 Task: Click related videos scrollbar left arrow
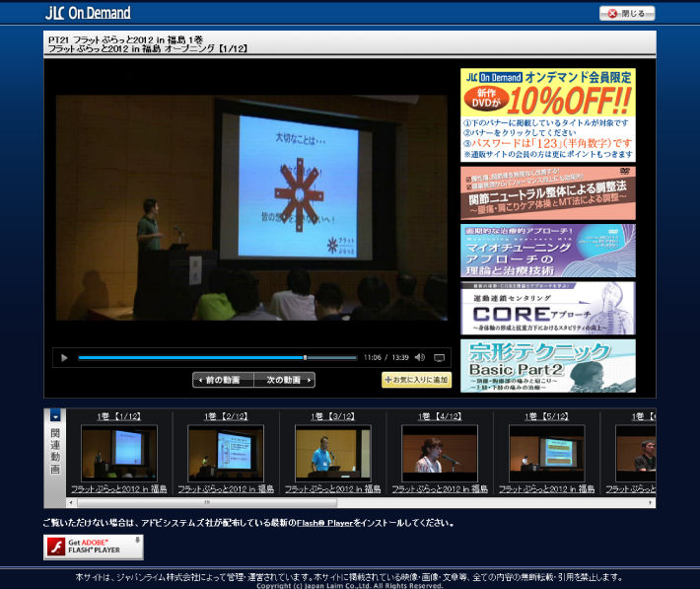tap(71, 503)
